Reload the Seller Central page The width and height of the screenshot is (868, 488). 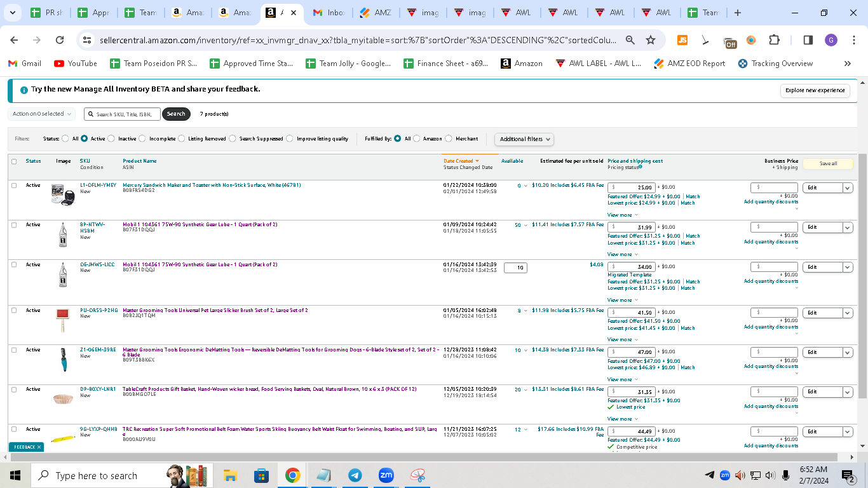tap(60, 40)
